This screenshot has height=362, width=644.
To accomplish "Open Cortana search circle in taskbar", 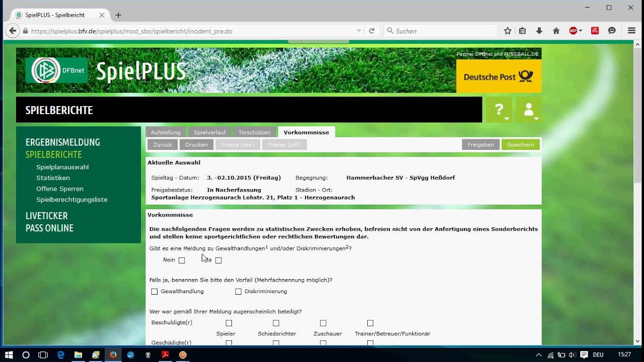I will pyautogui.click(x=26, y=354).
